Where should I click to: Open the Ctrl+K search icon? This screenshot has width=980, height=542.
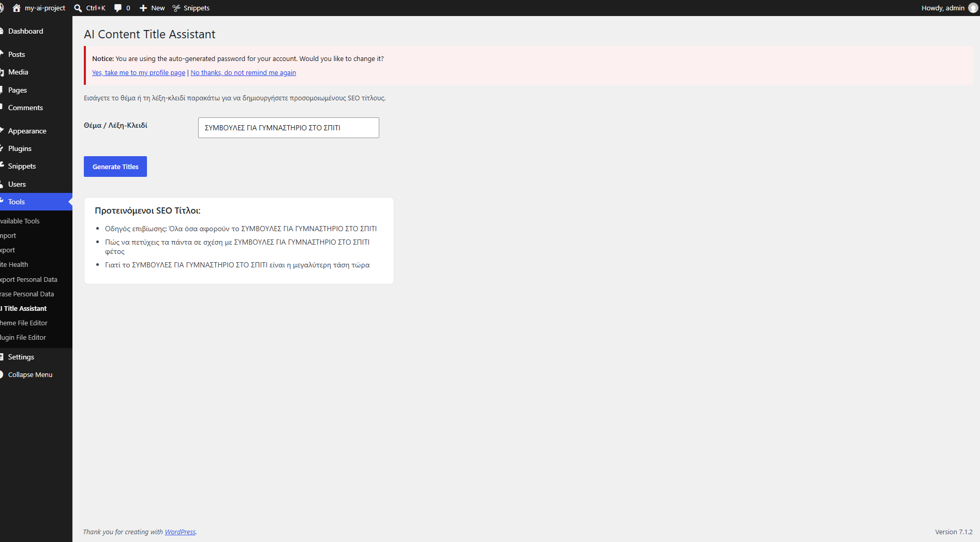coord(78,8)
